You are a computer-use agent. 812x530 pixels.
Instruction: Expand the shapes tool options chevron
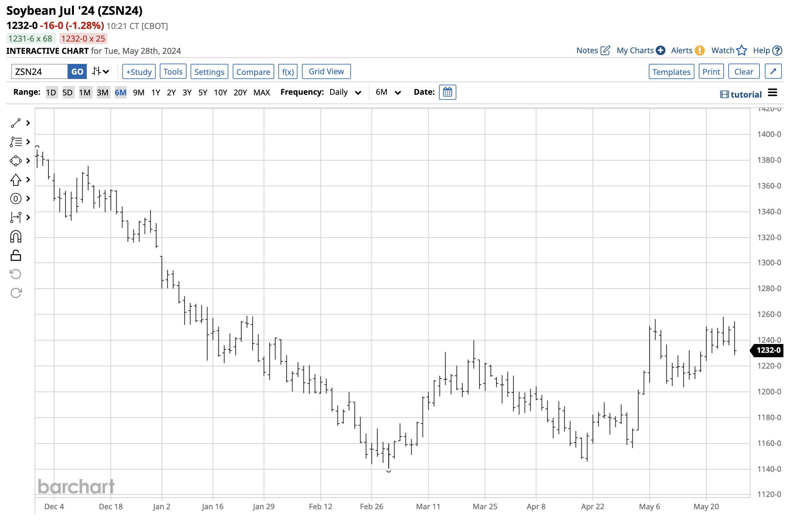tap(28, 161)
